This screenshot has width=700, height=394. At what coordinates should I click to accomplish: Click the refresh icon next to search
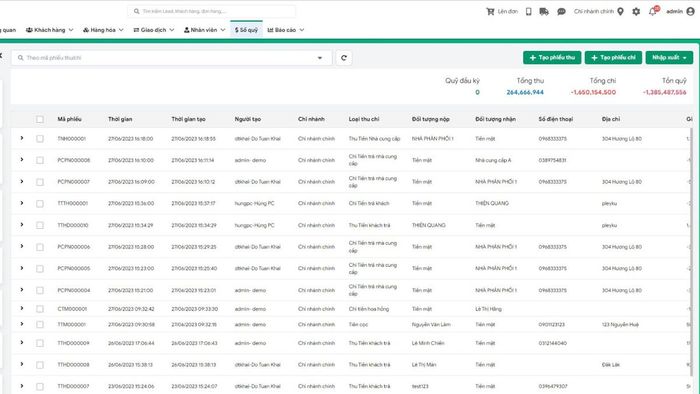(344, 58)
